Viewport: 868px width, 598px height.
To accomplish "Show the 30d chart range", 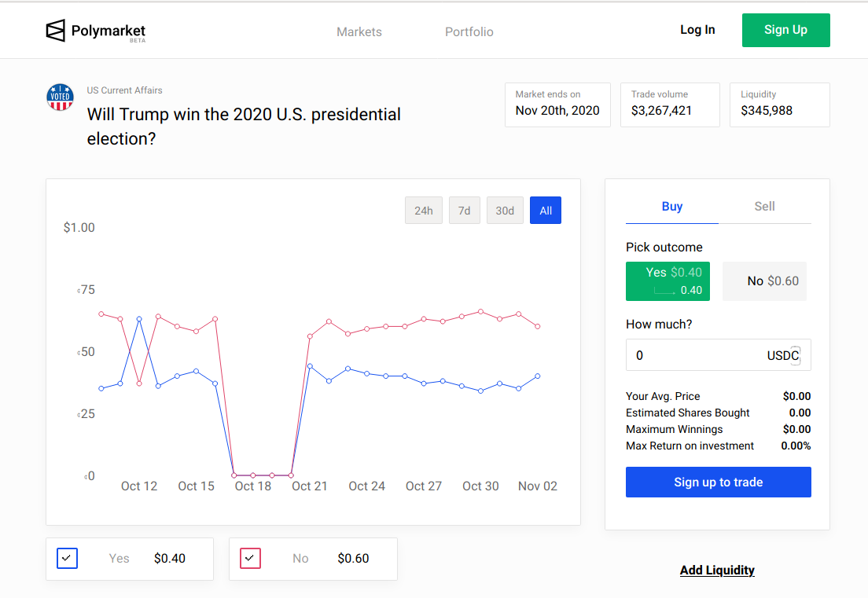I will tap(505, 211).
